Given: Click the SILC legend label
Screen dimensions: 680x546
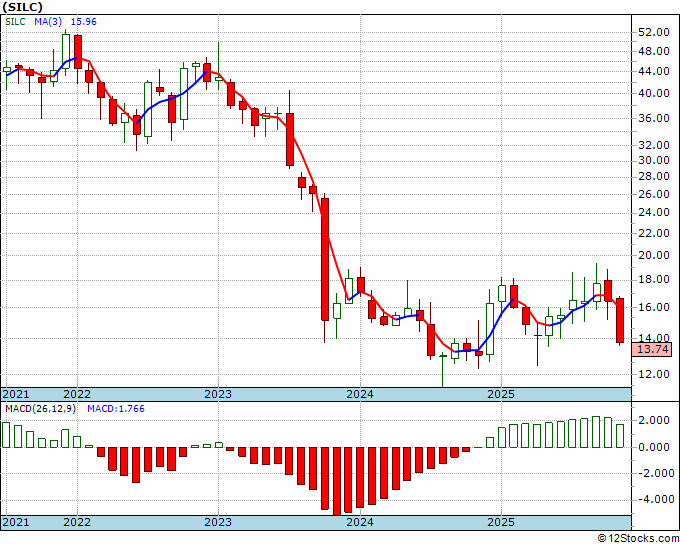Looking at the screenshot, I should (16, 22).
